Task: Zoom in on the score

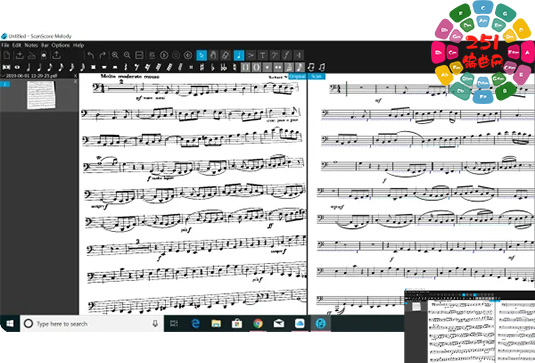Action: [x=115, y=55]
